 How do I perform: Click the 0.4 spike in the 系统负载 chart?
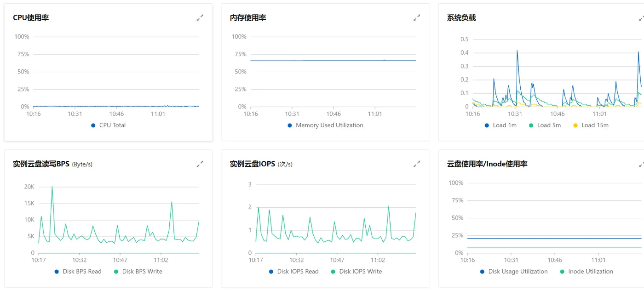517,51
